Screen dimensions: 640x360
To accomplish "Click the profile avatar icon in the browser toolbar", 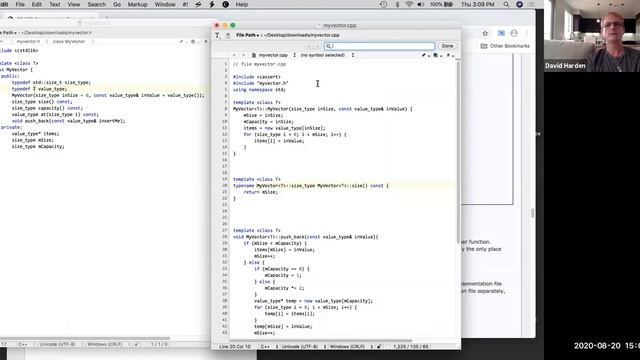I will coord(514,33).
